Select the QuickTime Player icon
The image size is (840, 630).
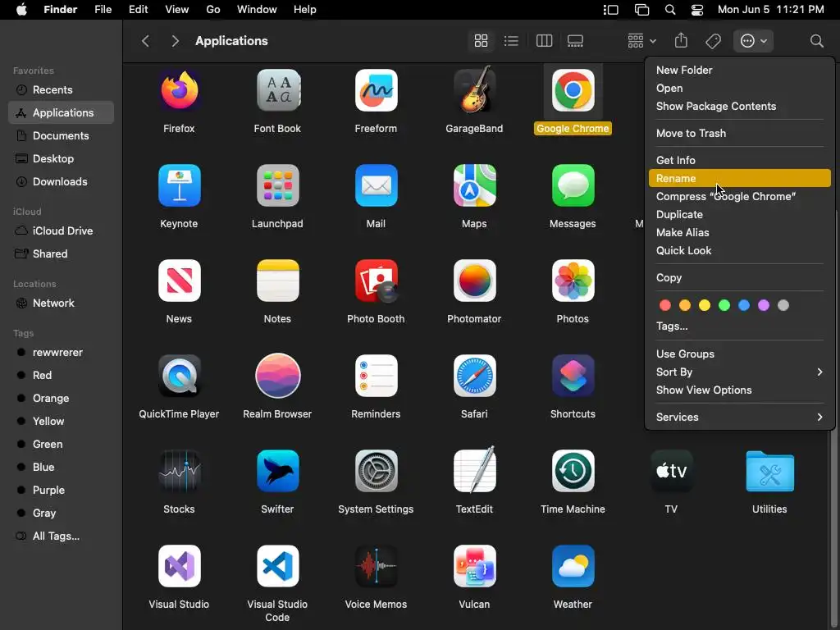(179, 376)
